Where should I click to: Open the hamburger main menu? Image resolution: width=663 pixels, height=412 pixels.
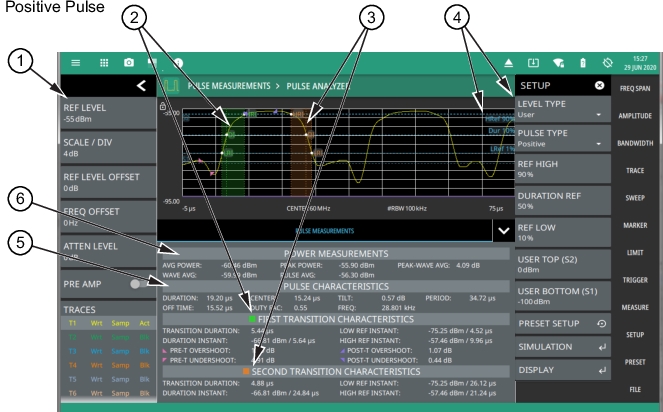click(x=77, y=61)
